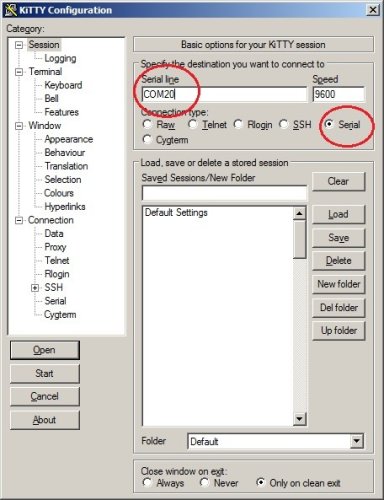
Task: Select Telnet connection type
Action: tap(192, 124)
